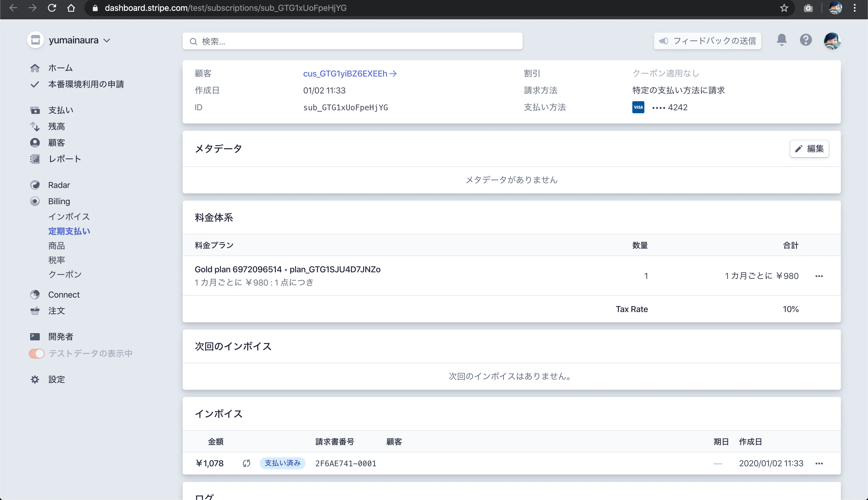The image size is (868, 500).
Task: Click the メタデータ 編集 button
Action: tap(809, 149)
